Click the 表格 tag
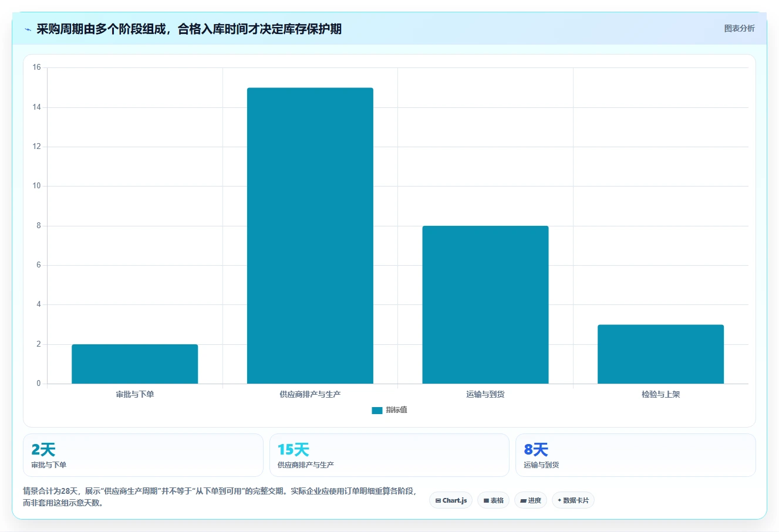The image size is (779, 532). click(493, 500)
